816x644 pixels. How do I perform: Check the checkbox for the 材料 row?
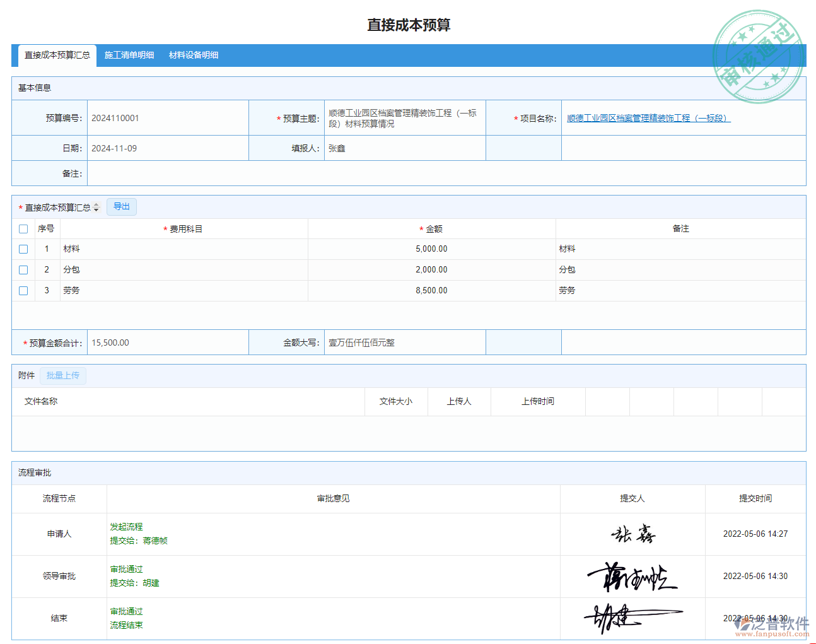(23, 249)
